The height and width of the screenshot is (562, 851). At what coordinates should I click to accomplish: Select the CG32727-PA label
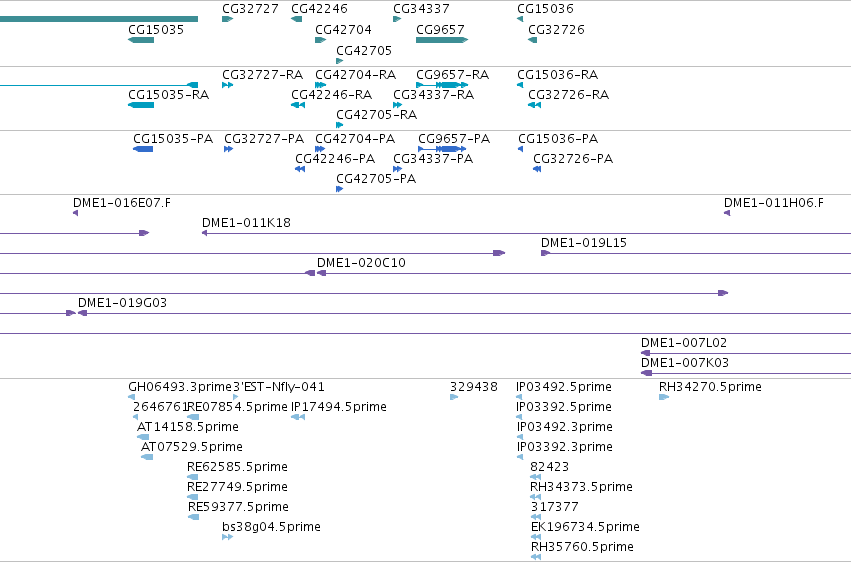click(x=264, y=138)
